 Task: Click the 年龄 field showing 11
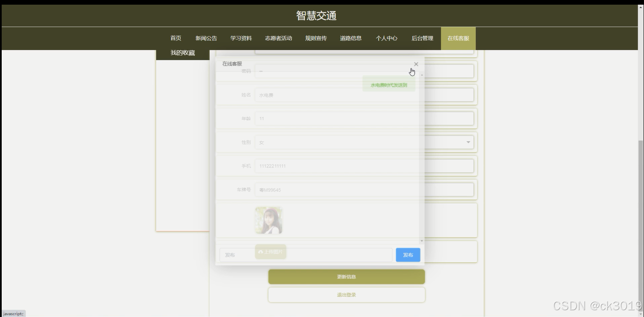pyautogui.click(x=364, y=119)
